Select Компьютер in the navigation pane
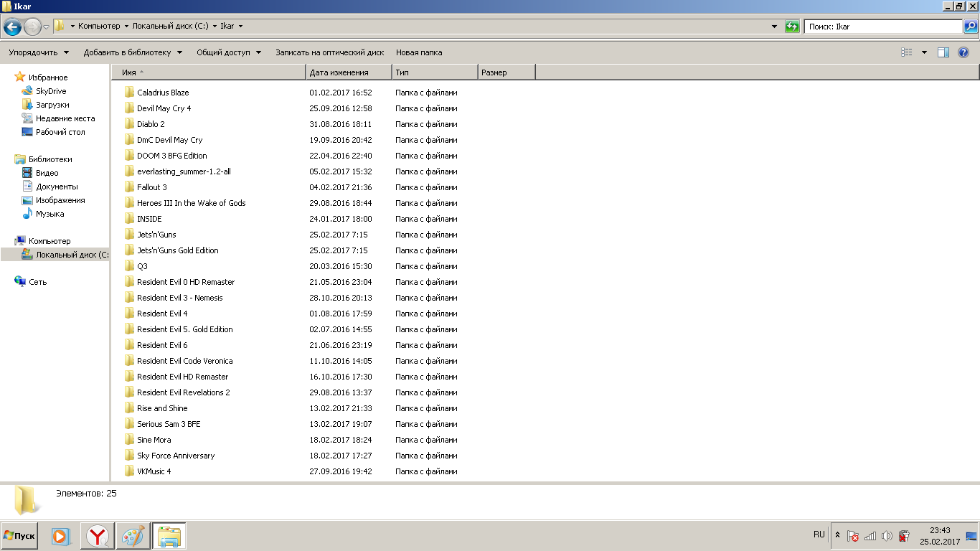980x551 pixels. (50, 241)
